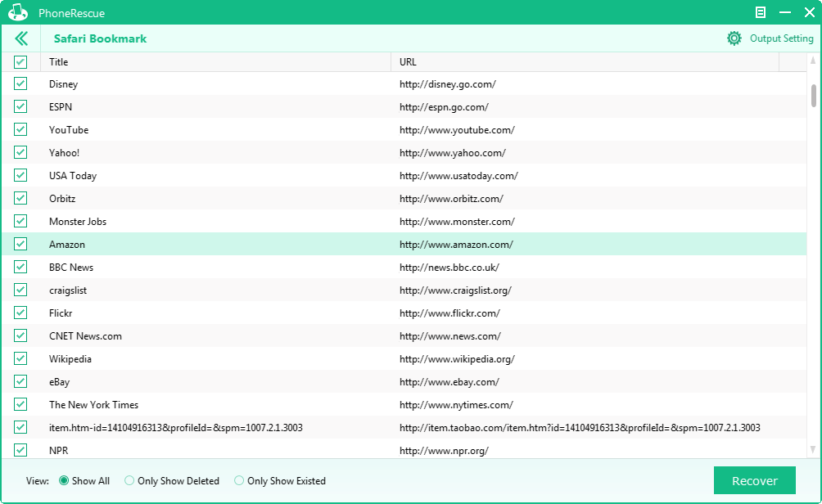Minimize the PhoneRescue window
This screenshot has height=504, width=822.
click(x=785, y=12)
